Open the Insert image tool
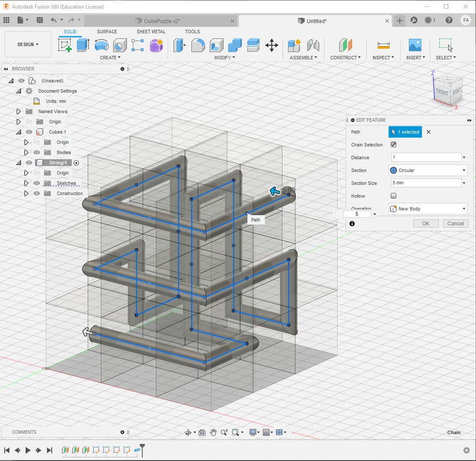 414,45
